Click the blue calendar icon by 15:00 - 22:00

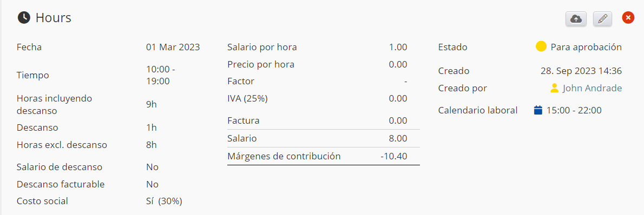click(538, 110)
